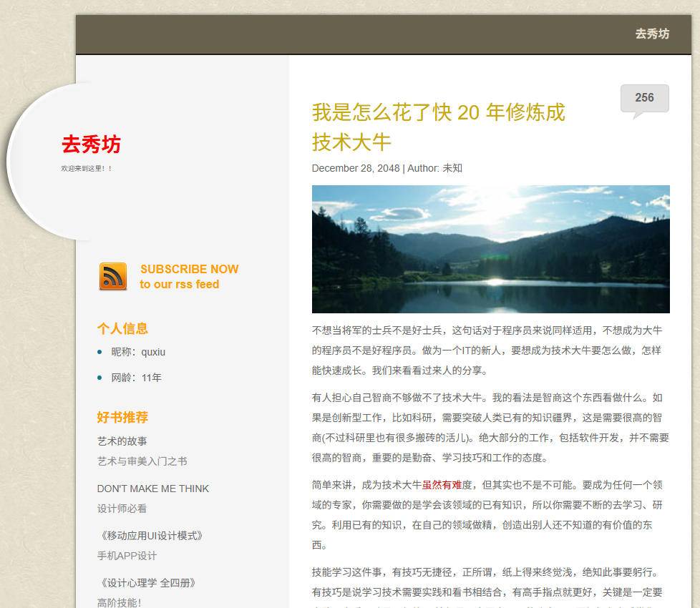
Task: Open the DON'T MAKE ME THINK book link
Action: pyautogui.click(x=152, y=489)
